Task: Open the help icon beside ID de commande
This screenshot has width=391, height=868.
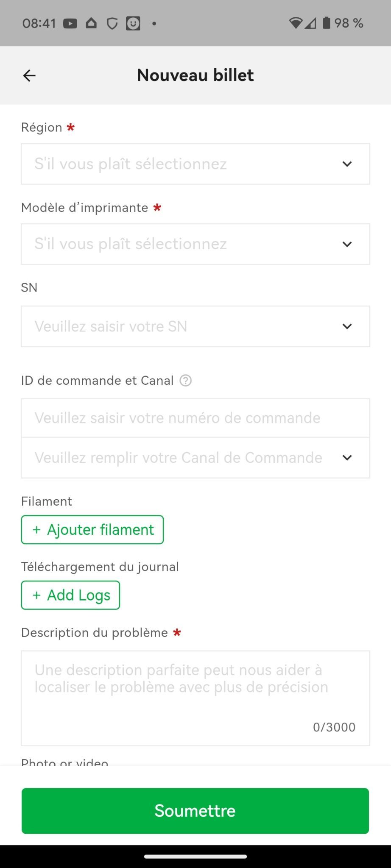Action: coord(185,381)
